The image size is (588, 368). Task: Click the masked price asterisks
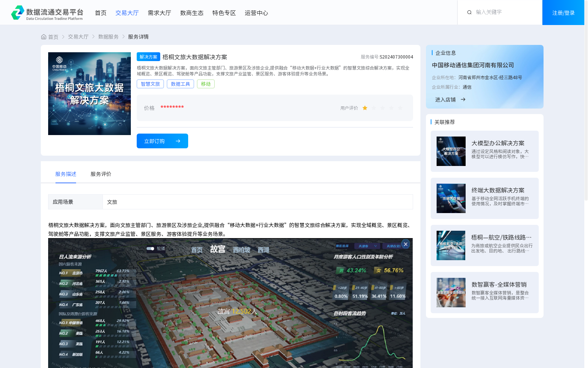(x=172, y=107)
